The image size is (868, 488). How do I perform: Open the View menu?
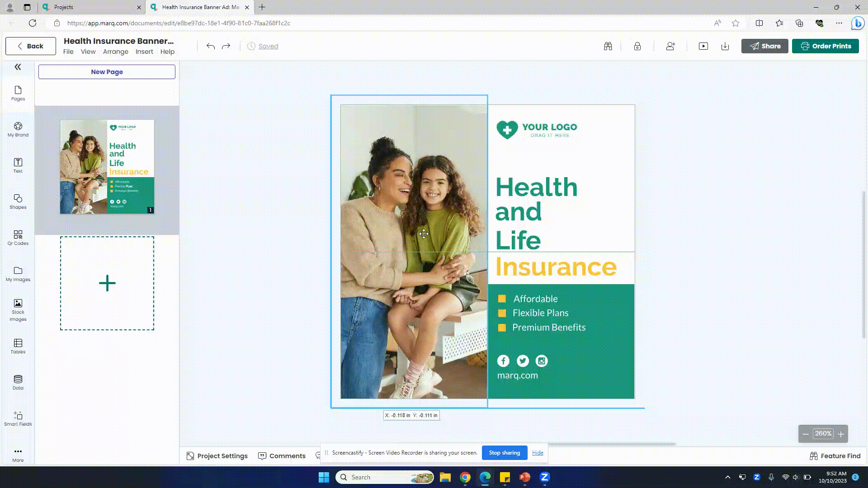pos(88,52)
